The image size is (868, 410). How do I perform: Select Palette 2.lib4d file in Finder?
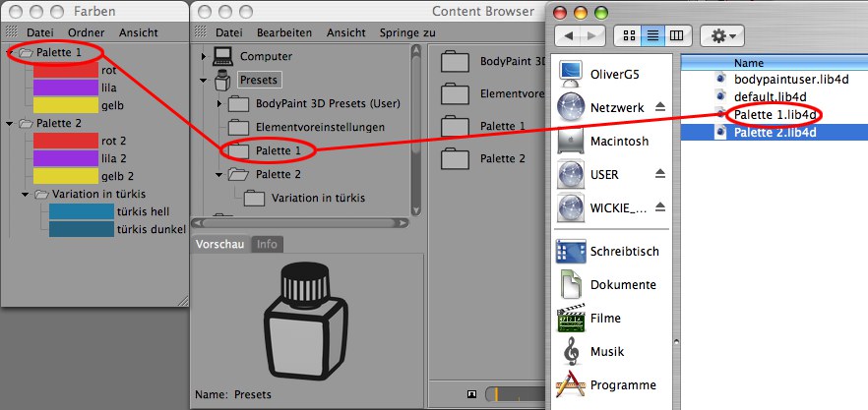click(775, 132)
